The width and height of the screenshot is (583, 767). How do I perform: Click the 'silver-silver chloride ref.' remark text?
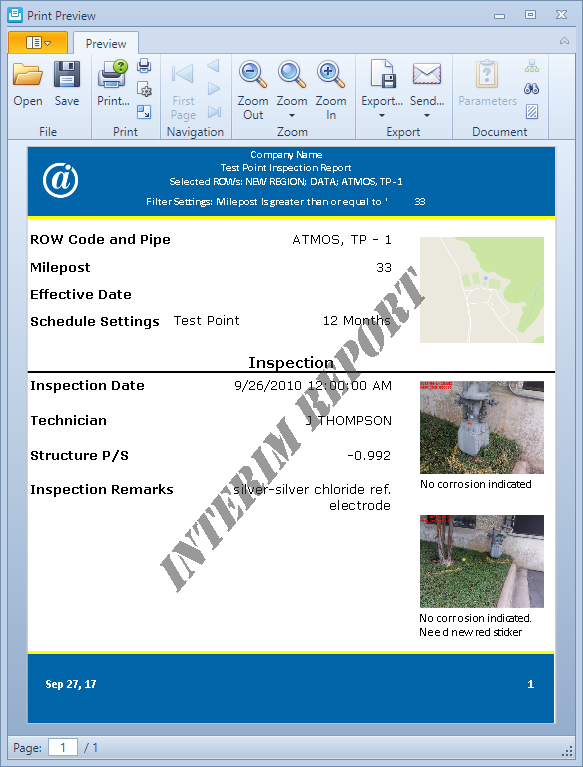312,490
